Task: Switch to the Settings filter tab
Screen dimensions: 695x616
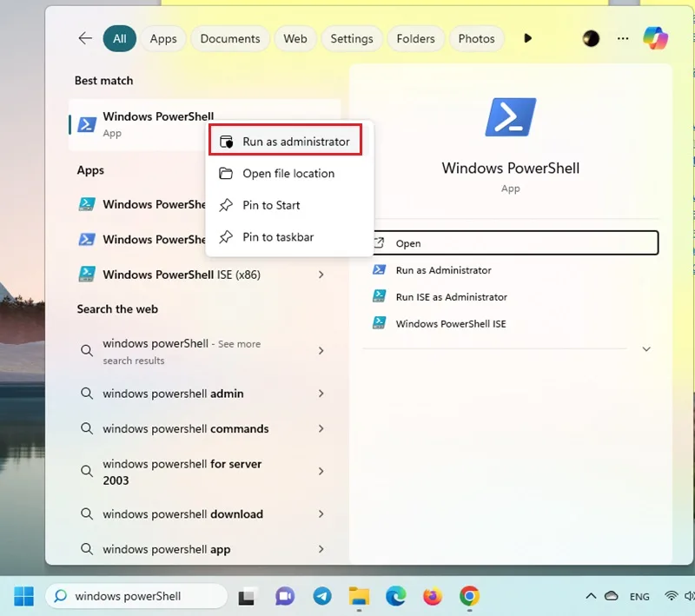Action: [x=352, y=38]
